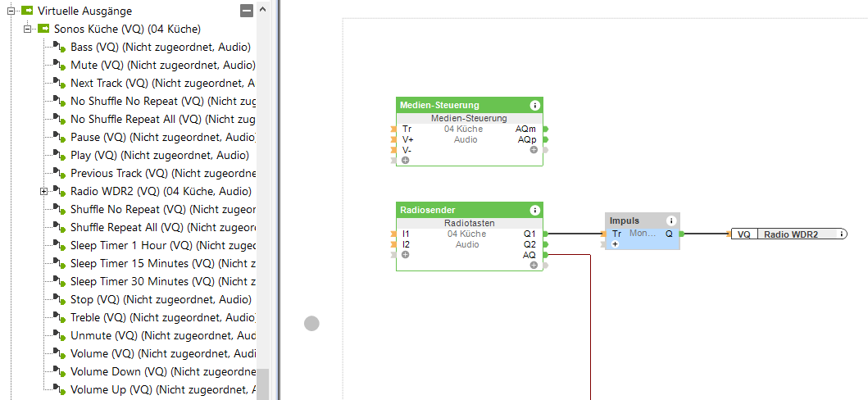This screenshot has height=400, width=868.
Task: Add output on Radiosender block via plus icon
Action: click(x=534, y=266)
